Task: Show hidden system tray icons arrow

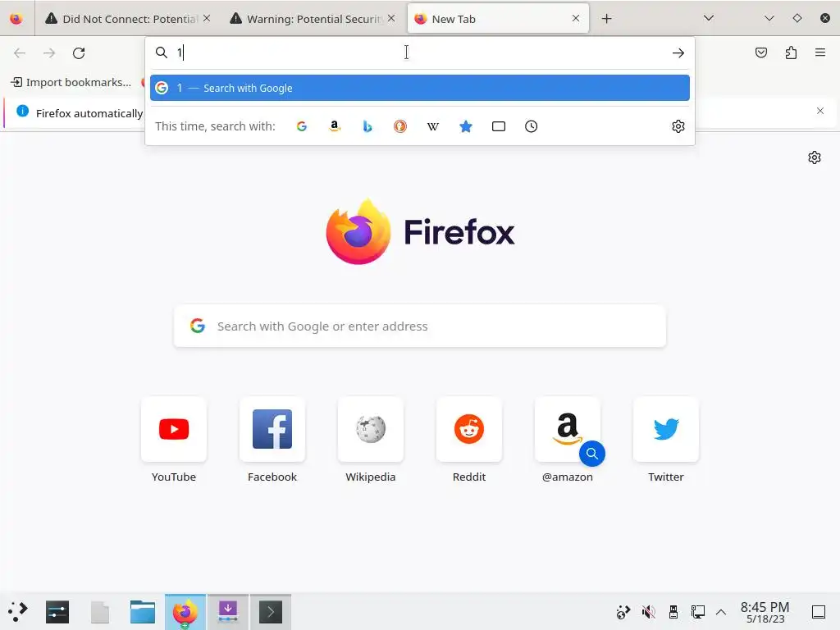Action: point(721,612)
